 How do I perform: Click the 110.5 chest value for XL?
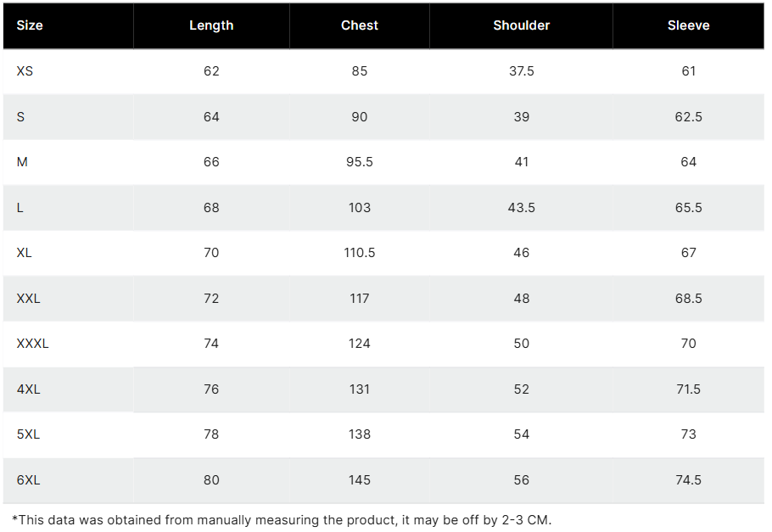point(360,253)
